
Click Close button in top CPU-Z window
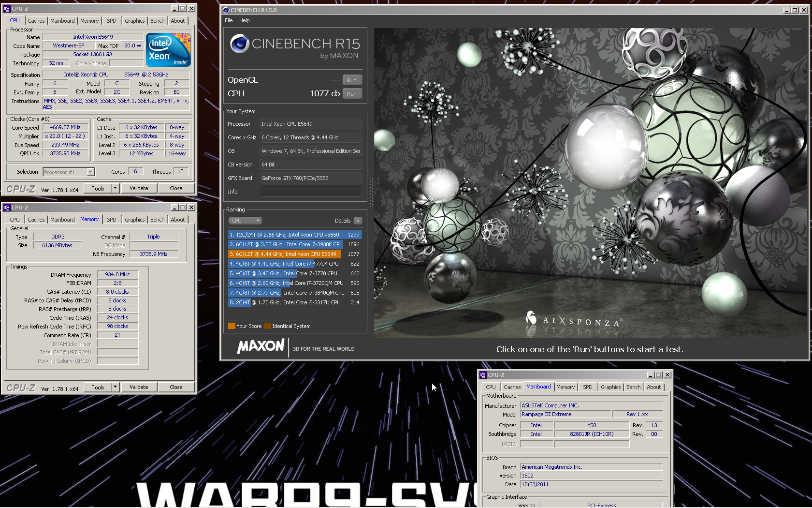click(176, 188)
